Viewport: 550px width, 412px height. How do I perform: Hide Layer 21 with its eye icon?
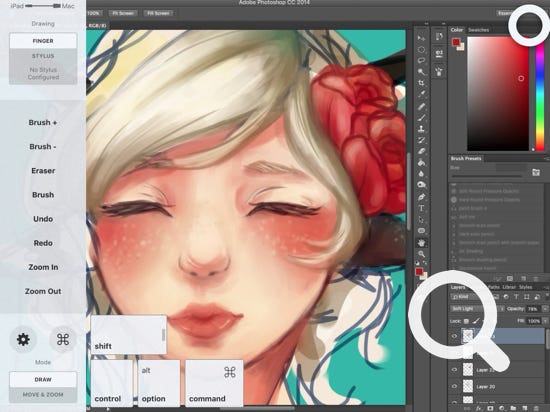point(454,370)
